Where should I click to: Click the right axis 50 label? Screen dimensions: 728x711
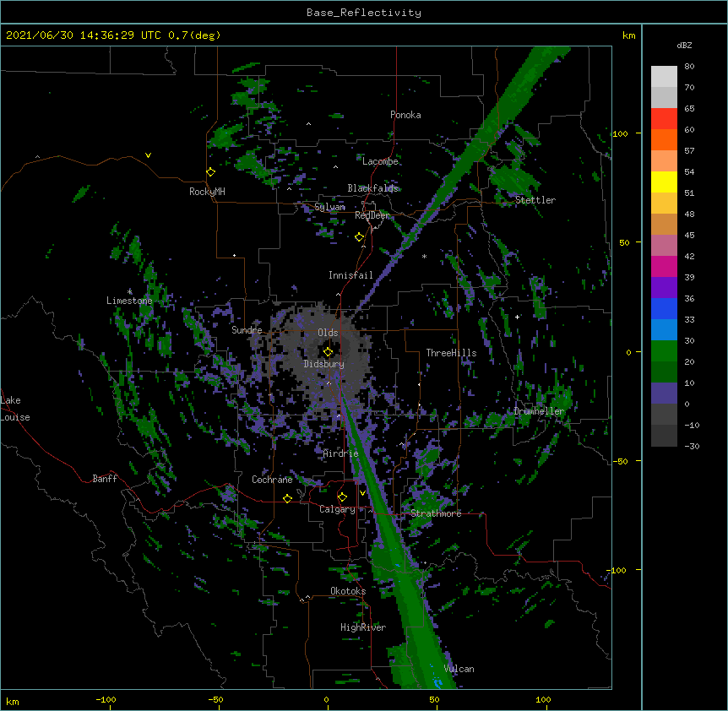coord(624,242)
